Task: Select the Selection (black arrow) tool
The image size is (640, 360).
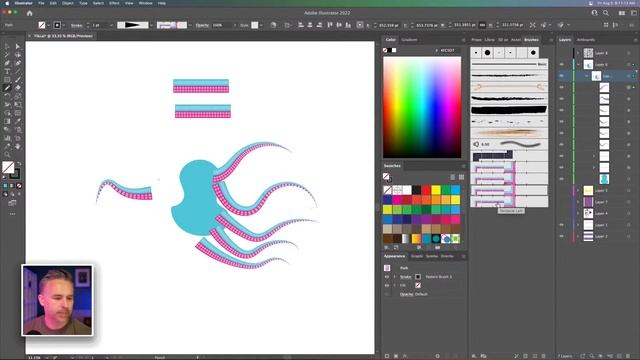Action: point(7,47)
